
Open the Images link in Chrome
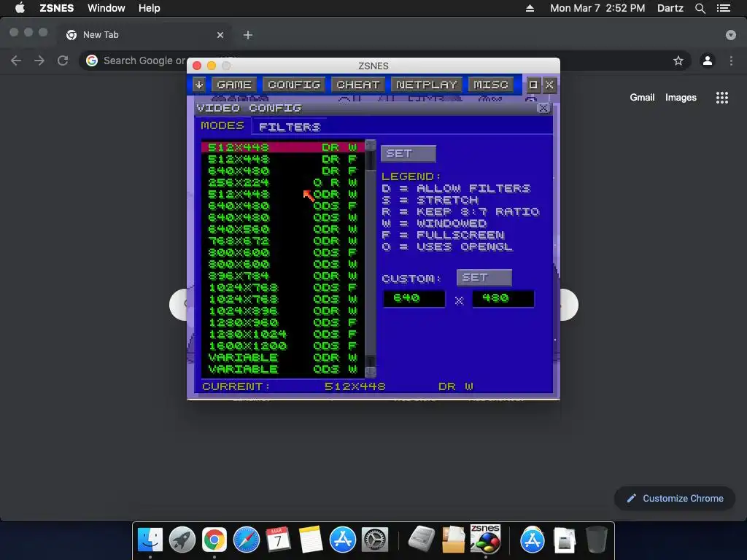click(x=681, y=97)
